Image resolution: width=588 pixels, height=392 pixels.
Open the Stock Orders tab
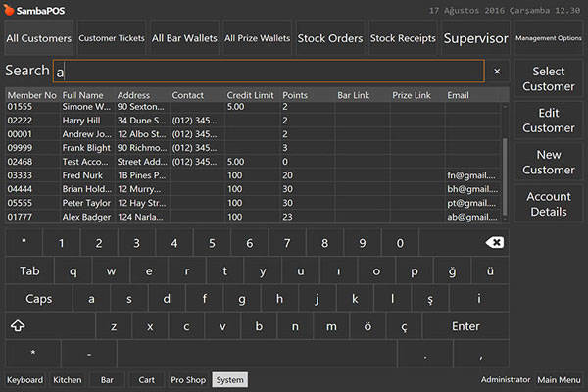point(330,39)
